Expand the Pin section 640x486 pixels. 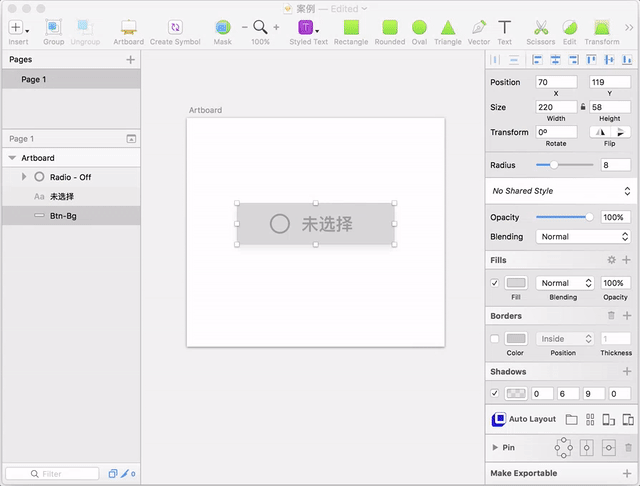point(495,448)
